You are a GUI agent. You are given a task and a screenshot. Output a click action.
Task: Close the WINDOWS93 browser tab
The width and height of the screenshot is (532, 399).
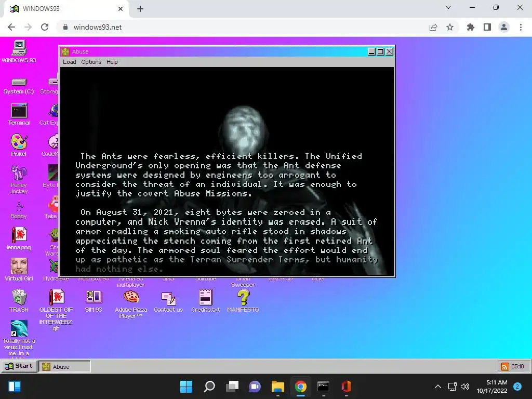click(x=121, y=9)
